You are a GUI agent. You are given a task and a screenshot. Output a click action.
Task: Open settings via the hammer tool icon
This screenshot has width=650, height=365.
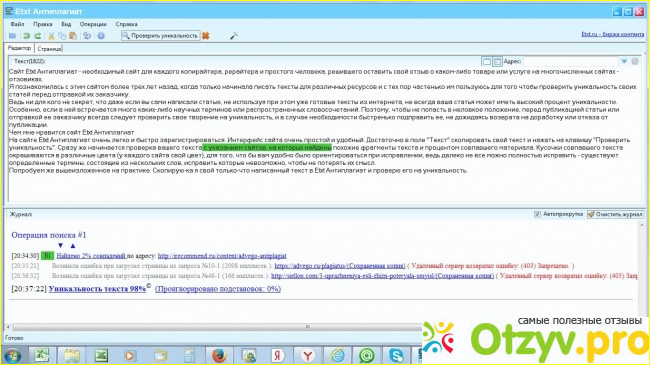coord(234,36)
